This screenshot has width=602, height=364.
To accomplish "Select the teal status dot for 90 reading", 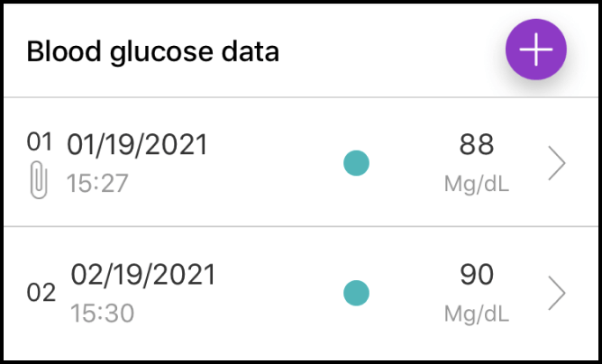I will (x=356, y=293).
